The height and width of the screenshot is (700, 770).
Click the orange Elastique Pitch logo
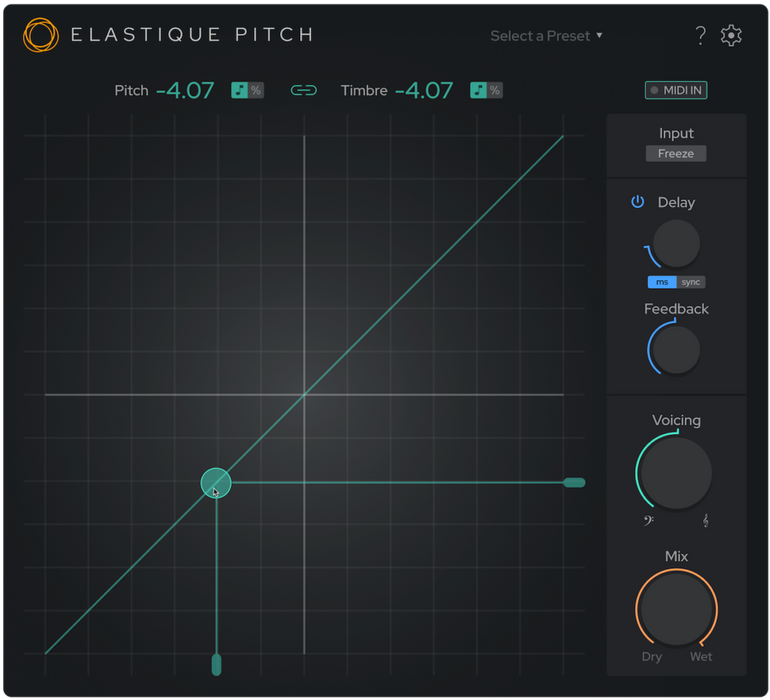(x=41, y=35)
